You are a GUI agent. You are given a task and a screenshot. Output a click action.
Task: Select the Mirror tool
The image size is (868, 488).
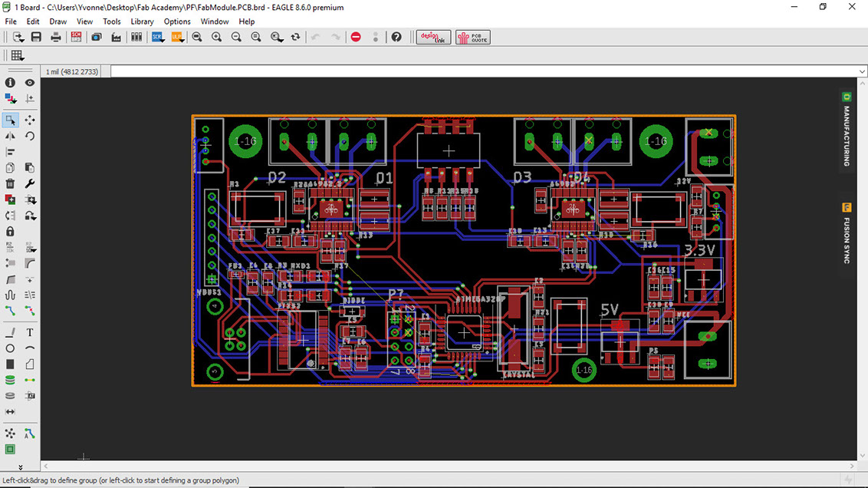coord(10,136)
